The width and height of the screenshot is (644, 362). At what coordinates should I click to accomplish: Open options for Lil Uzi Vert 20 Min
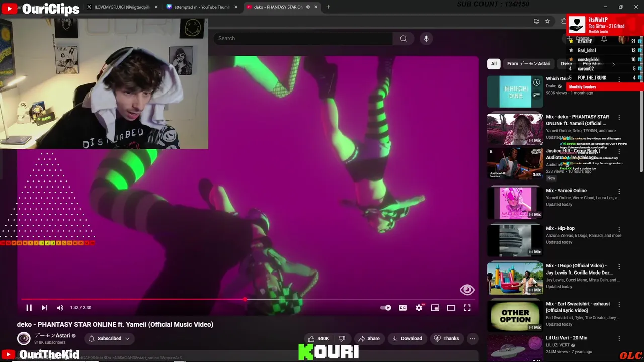coord(619,339)
